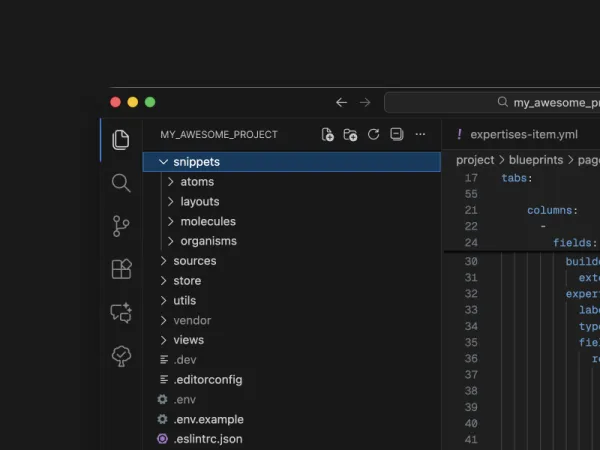Click the sticky 'fields:' line
This screenshot has width=600, height=450.
point(575,243)
